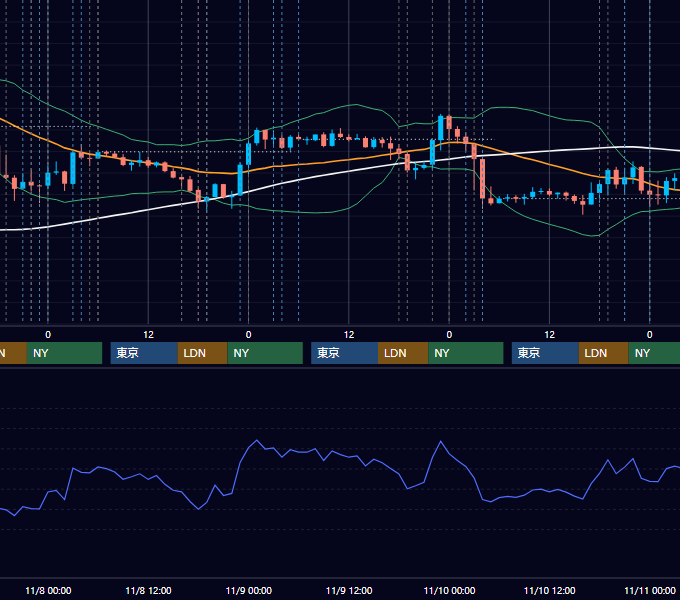Click the hour label 12 above 11/8 12:00
The width and height of the screenshot is (680, 600).
pos(148,335)
